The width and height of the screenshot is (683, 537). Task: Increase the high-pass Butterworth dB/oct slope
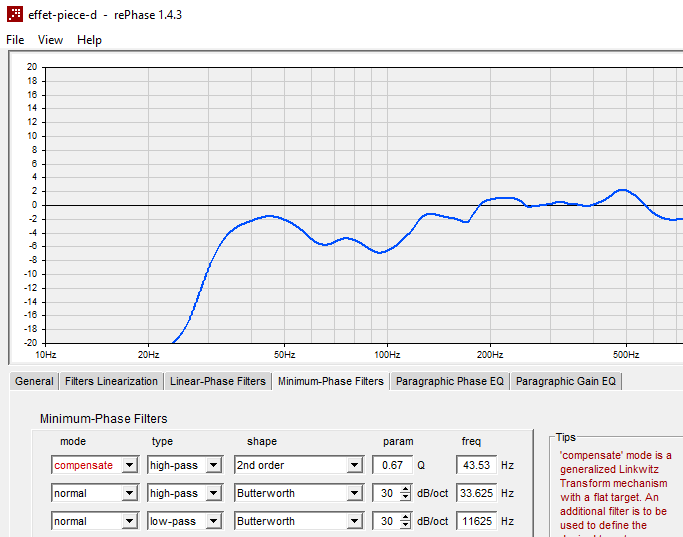pyautogui.click(x=406, y=489)
